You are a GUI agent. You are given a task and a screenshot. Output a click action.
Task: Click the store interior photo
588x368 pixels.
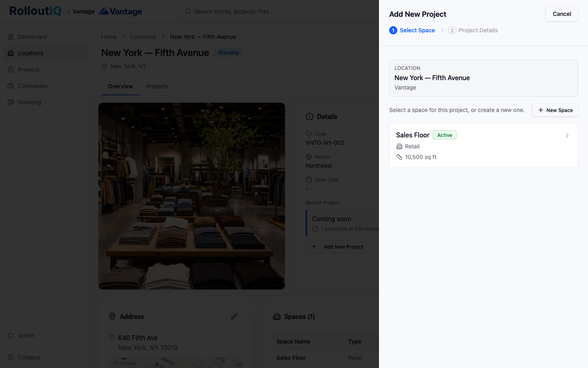[x=192, y=196]
